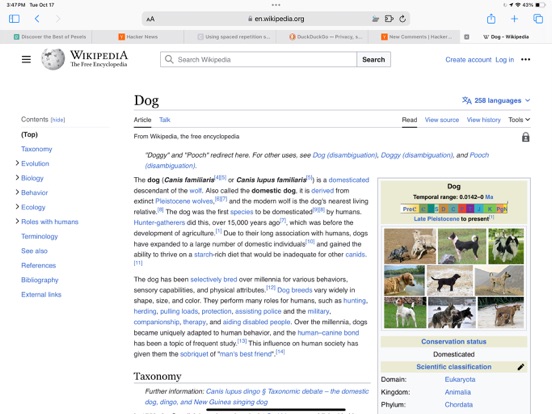Screen dimensions: 552x414
Task: Expand the Evolution contents section
Action: (x=17, y=163)
